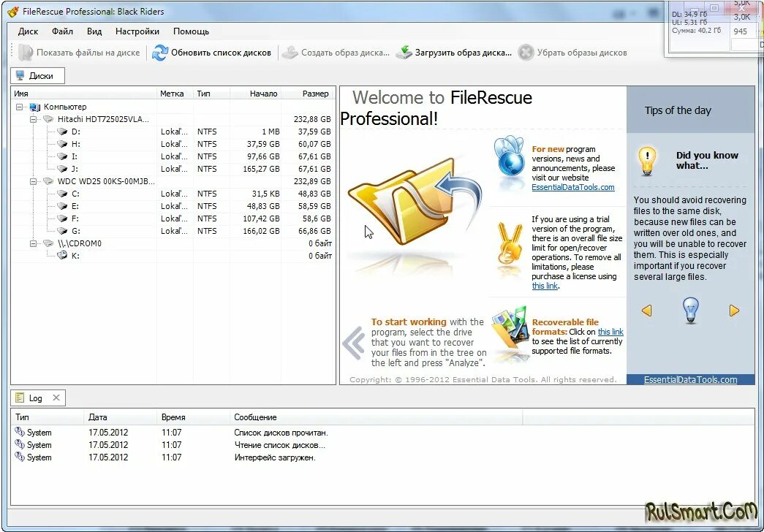
Task: Collapse the Компьютер tree node
Action: pos(20,107)
